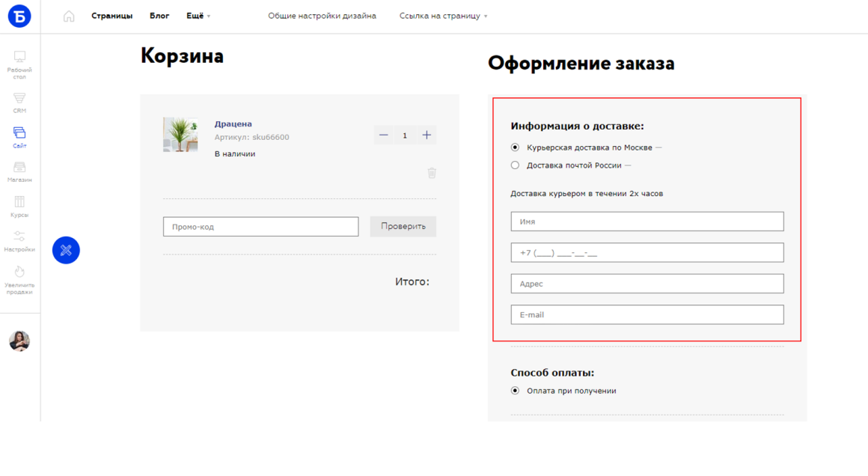Switch to the Блог menu item

click(x=159, y=16)
